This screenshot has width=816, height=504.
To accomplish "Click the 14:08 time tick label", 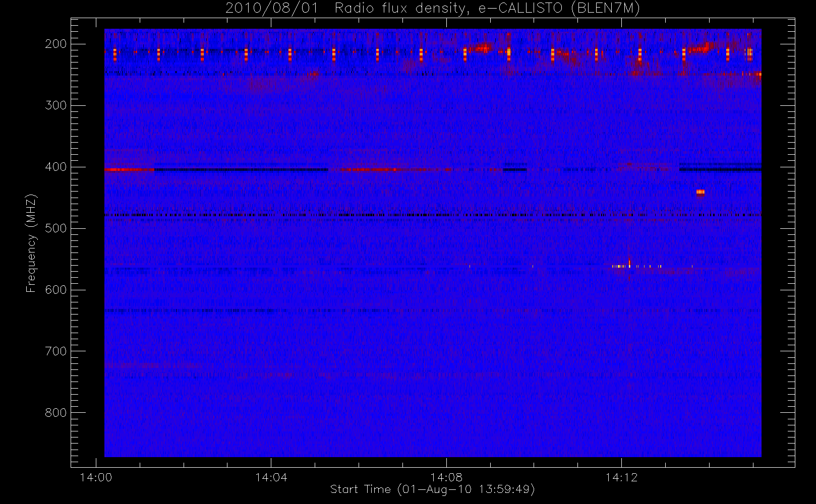I will pyautogui.click(x=446, y=477).
